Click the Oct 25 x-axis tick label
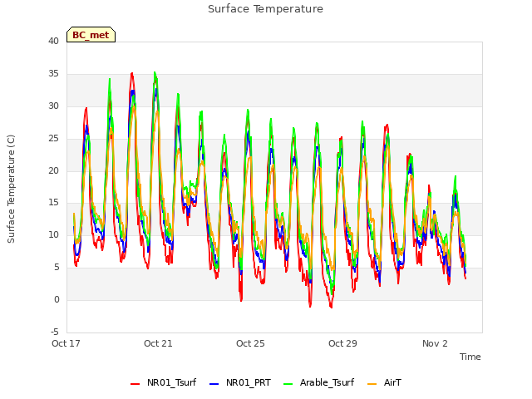 coord(250,343)
